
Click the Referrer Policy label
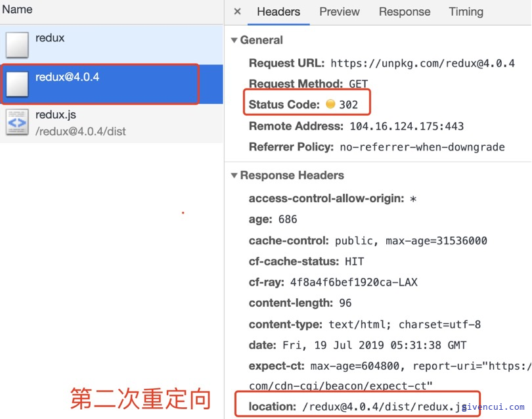click(292, 147)
